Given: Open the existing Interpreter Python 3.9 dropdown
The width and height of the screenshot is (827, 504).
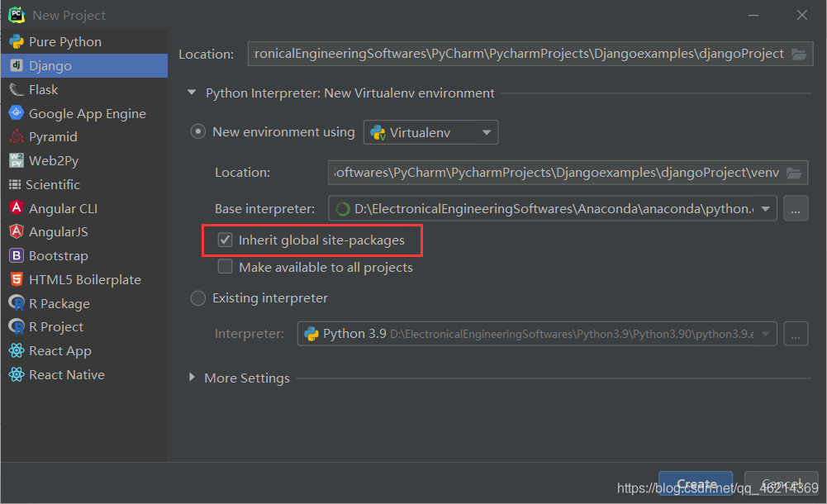Looking at the screenshot, I should coord(537,334).
